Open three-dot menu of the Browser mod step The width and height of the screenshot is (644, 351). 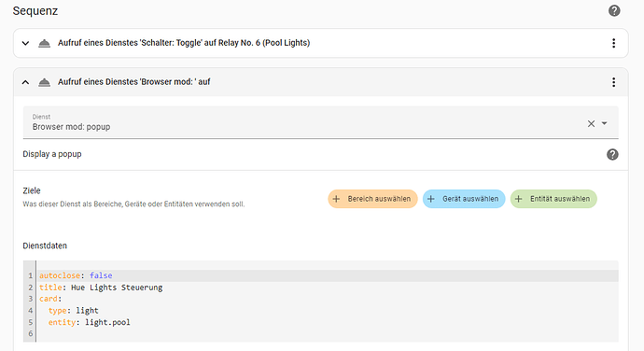click(x=613, y=82)
